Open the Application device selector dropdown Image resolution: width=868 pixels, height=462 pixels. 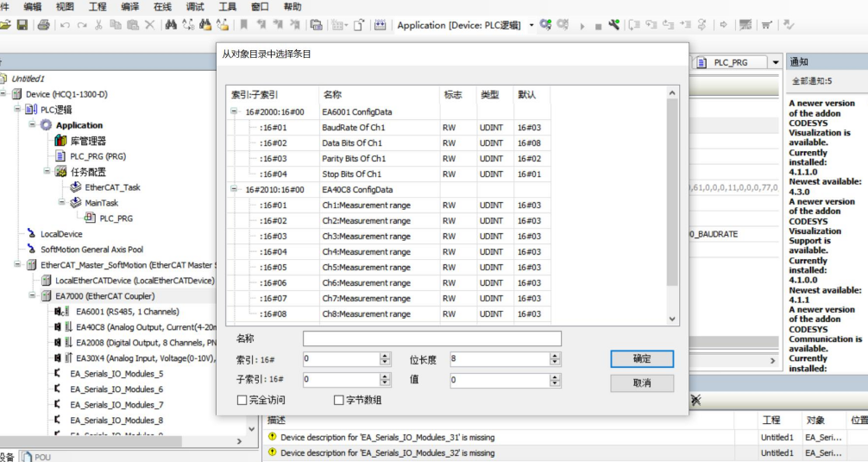531,25
